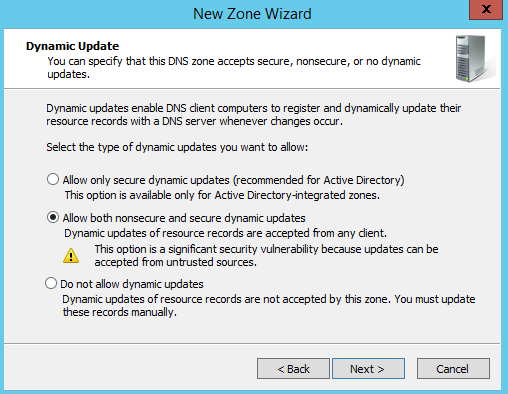Screen dimensions: 508x394
Task: Click the 'significant security vulnerability' warning text
Action: (266, 256)
